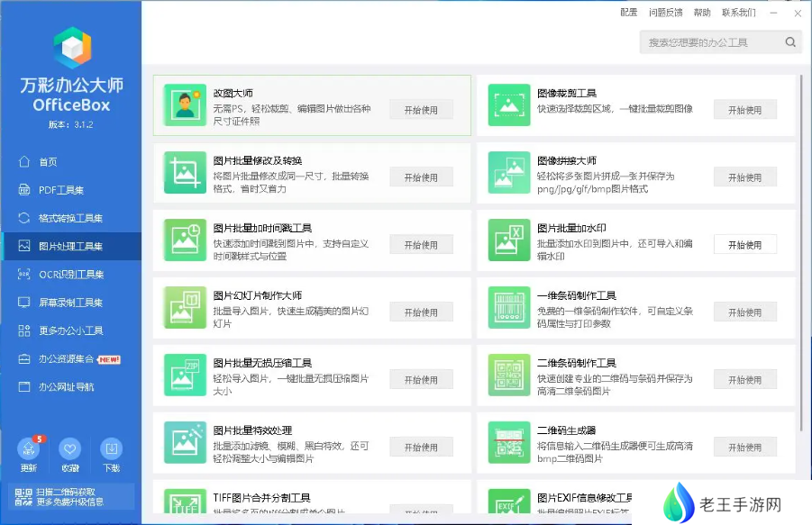
Task: Open the 配置 settings link
Action: pyautogui.click(x=628, y=13)
